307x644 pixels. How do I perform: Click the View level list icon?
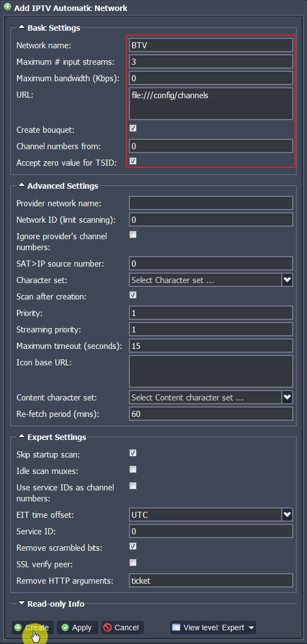click(x=177, y=627)
